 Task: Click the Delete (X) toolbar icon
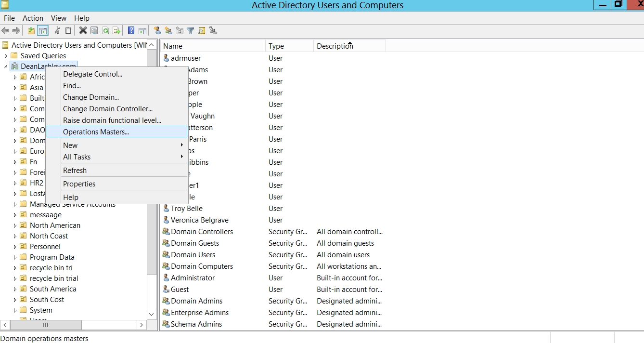click(x=83, y=31)
